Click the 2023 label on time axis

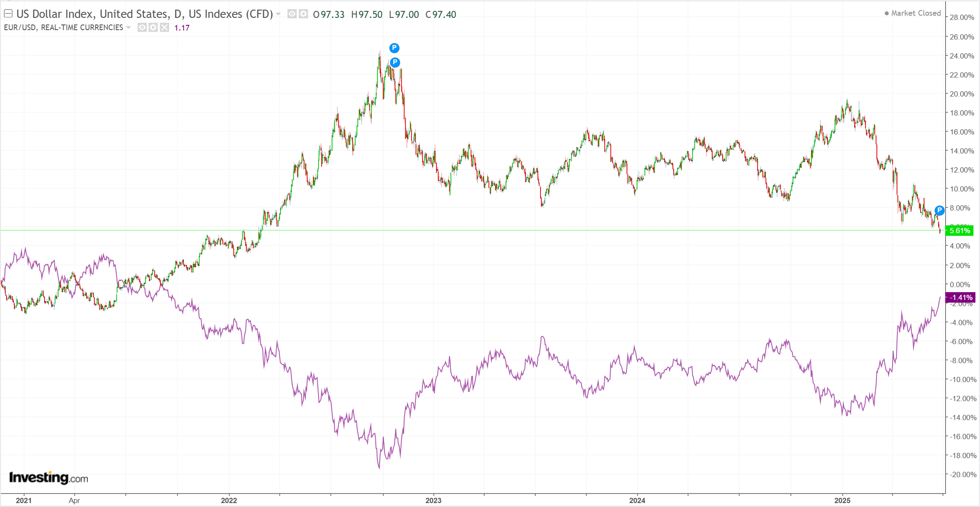(433, 500)
